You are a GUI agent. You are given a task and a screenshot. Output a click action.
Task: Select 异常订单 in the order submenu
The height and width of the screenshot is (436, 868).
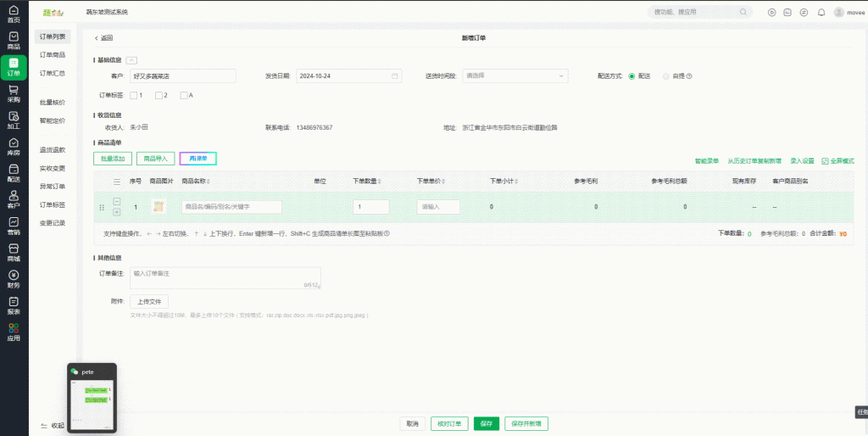tap(53, 186)
